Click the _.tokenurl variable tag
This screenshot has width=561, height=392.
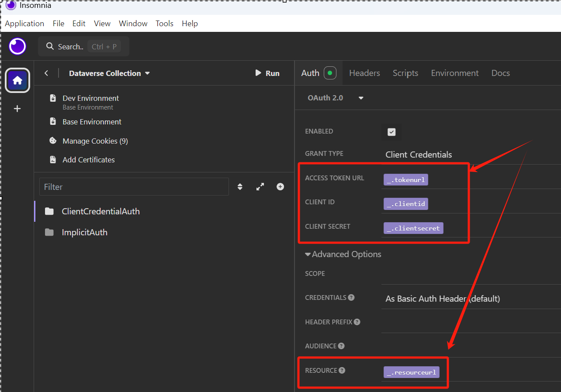[x=406, y=180]
